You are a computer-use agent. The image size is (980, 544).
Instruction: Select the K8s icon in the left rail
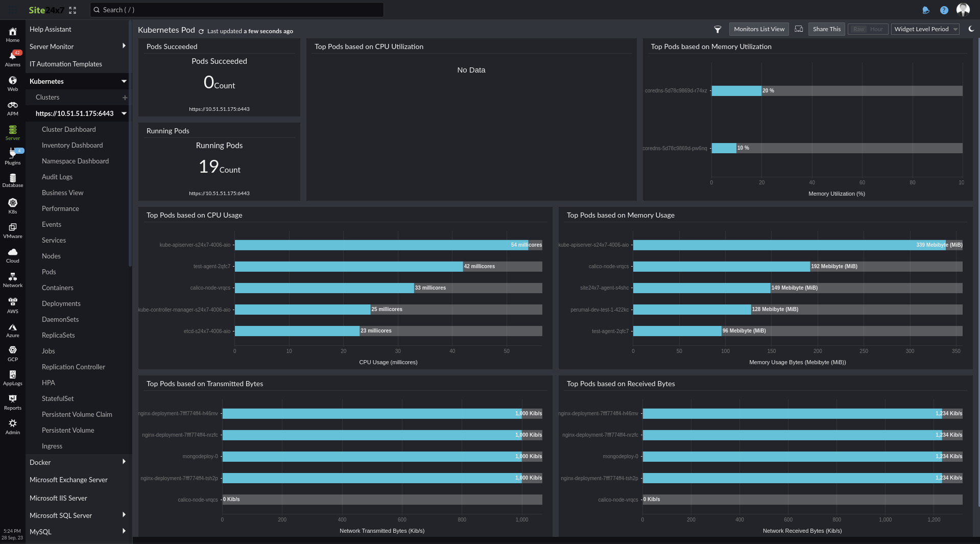click(12, 203)
